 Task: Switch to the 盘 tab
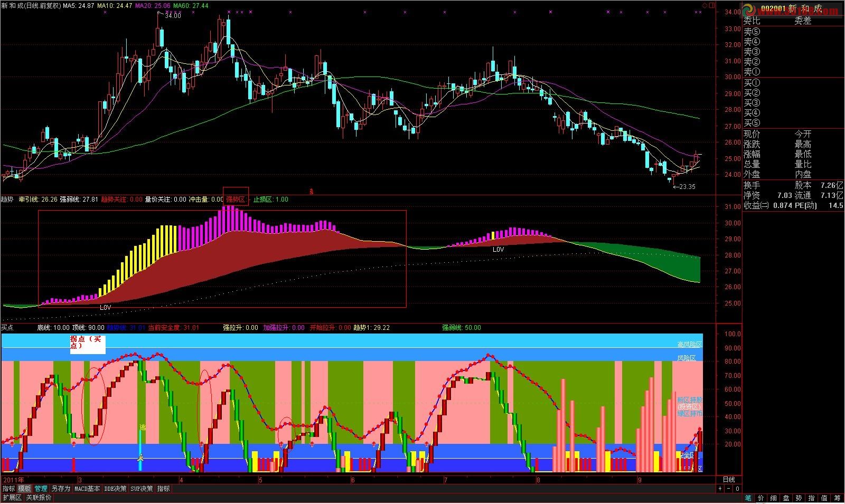(786, 498)
